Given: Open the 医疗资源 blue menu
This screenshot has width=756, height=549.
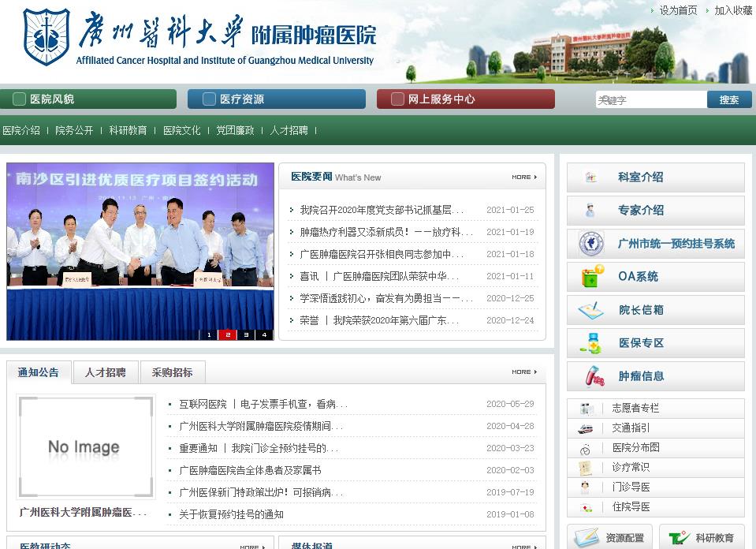Looking at the screenshot, I should pyautogui.click(x=277, y=99).
